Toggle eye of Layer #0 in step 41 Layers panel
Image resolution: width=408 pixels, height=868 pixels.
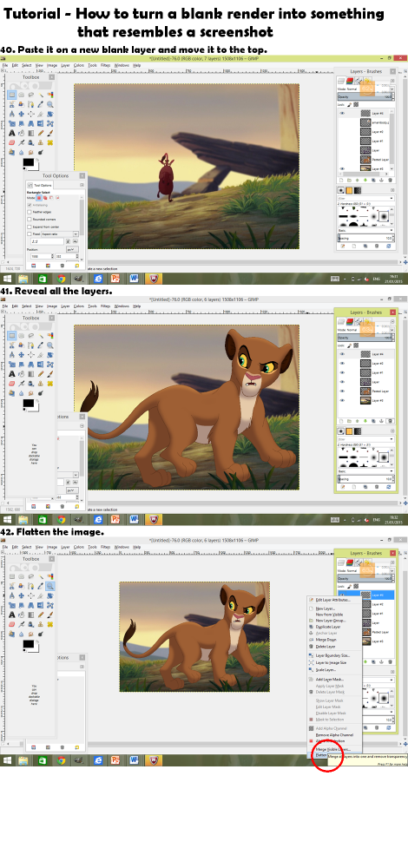coord(342,363)
